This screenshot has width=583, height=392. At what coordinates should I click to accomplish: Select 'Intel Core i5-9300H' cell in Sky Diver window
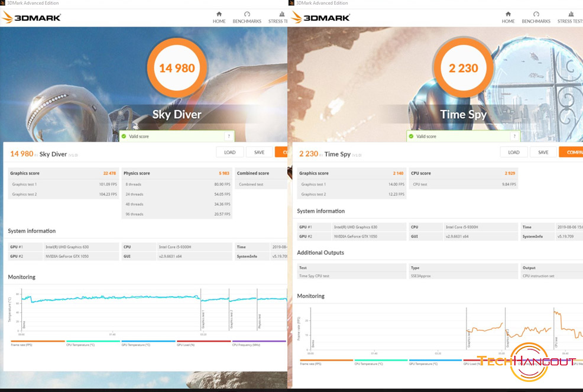pyautogui.click(x=194, y=247)
